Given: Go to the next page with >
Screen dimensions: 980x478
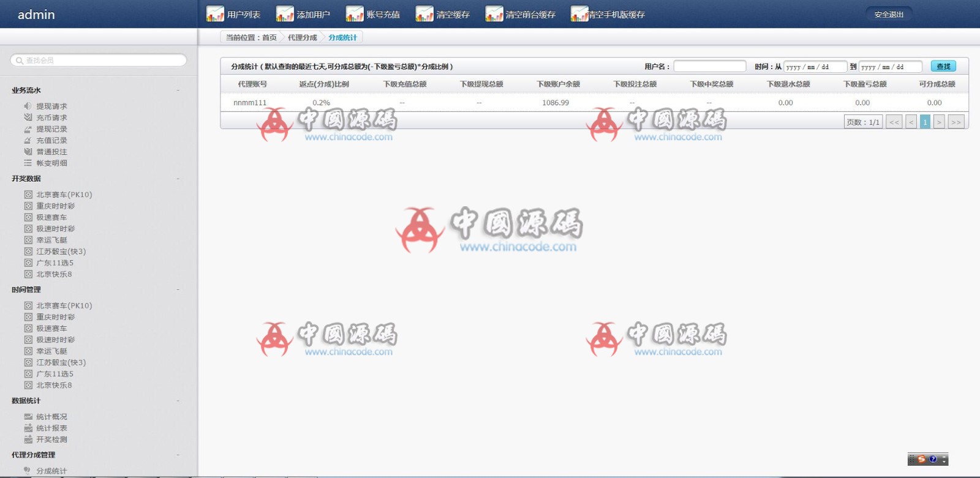Looking at the screenshot, I should point(939,122).
